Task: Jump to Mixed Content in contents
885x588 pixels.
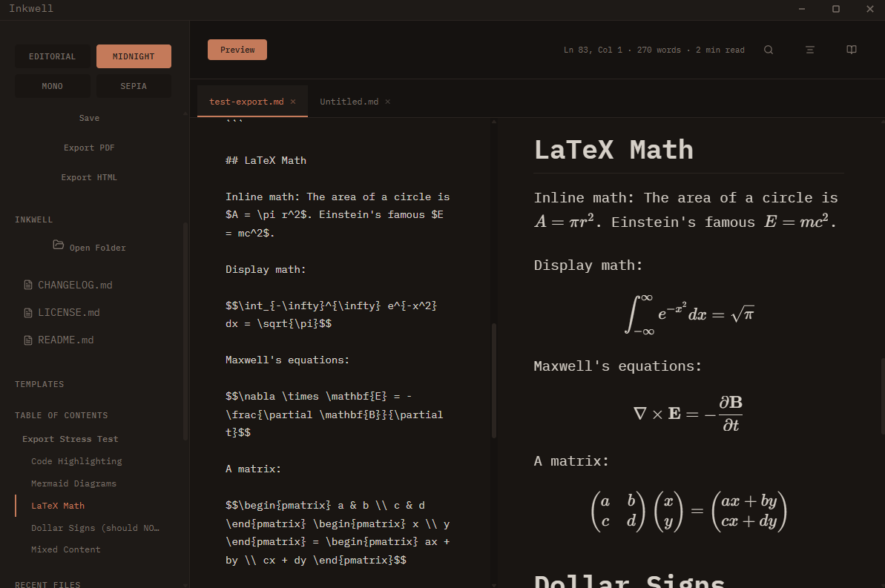Action: (66, 549)
